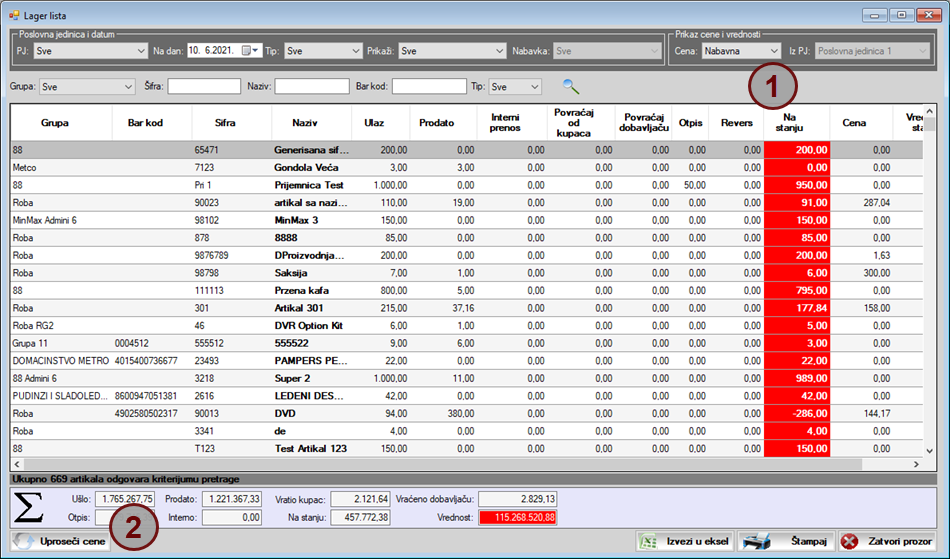Open the PJ dropdown set to Sve

click(90, 51)
